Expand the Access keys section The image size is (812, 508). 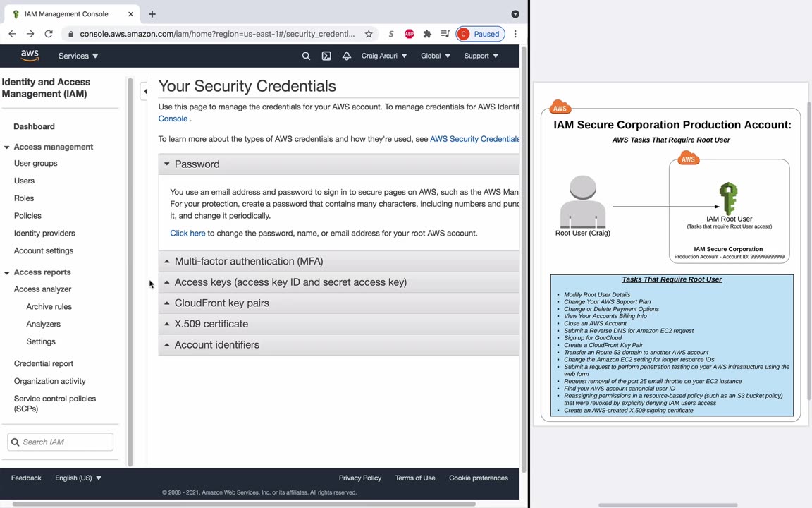click(x=338, y=282)
